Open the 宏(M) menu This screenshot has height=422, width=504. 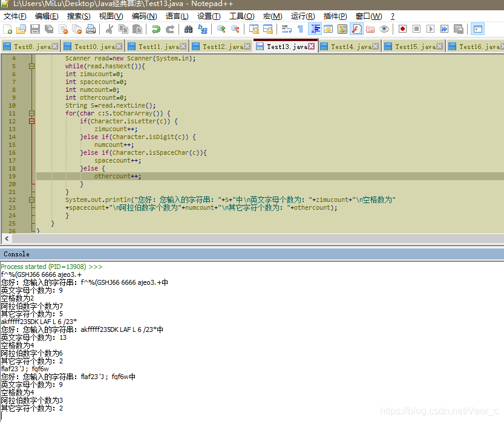pyautogui.click(x=272, y=16)
